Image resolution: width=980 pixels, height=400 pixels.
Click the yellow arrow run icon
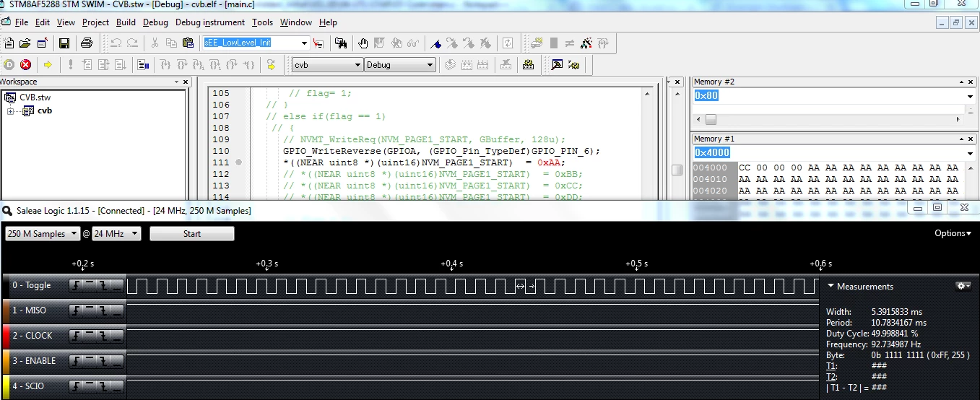coord(48,65)
